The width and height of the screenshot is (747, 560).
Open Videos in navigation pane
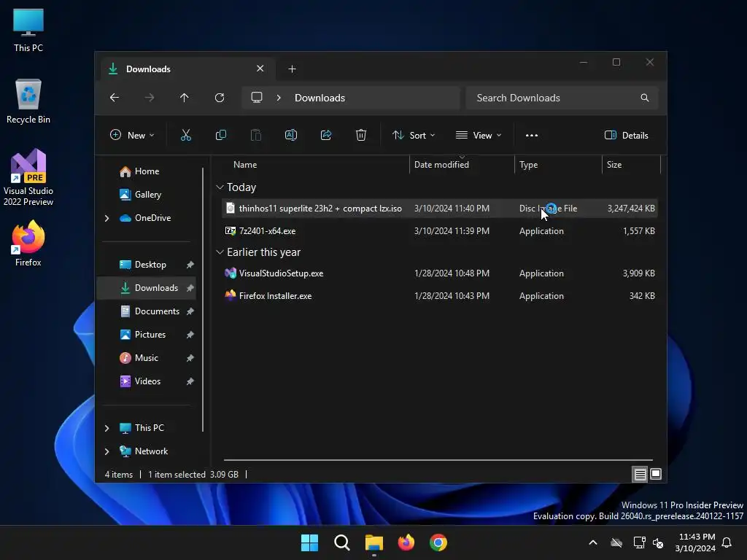[147, 381]
